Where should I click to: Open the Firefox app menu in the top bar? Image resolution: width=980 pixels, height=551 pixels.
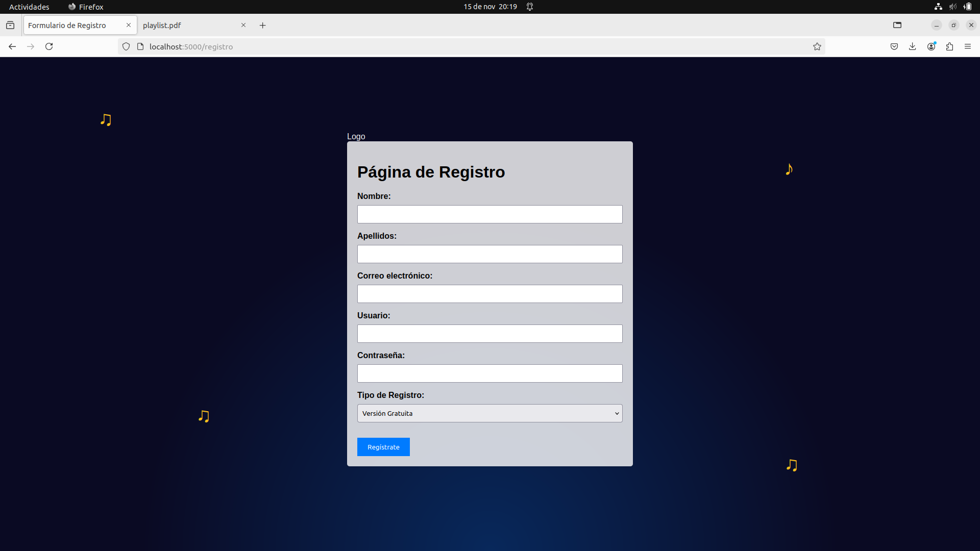(x=86, y=7)
